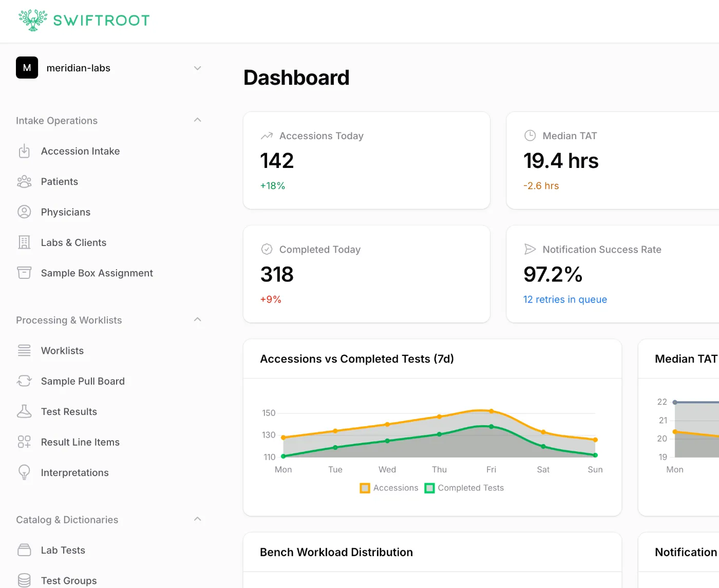This screenshot has height=588, width=719.
Task: Open Result Line Items
Action: pyautogui.click(x=80, y=442)
